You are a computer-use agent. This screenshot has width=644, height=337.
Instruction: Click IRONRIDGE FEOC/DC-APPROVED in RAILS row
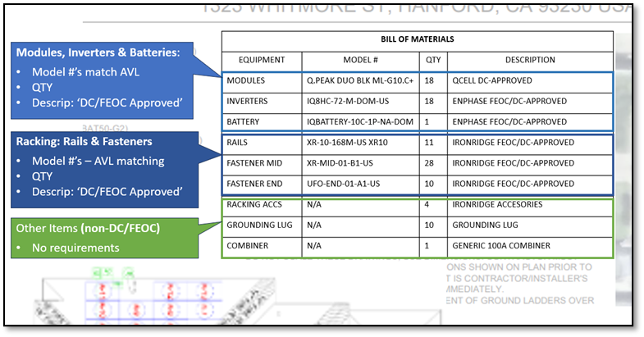pos(514,143)
